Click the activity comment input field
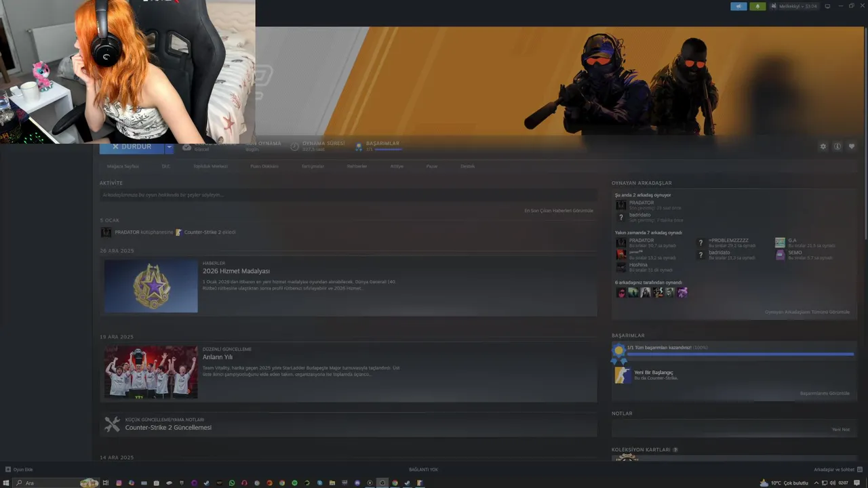 click(x=349, y=195)
